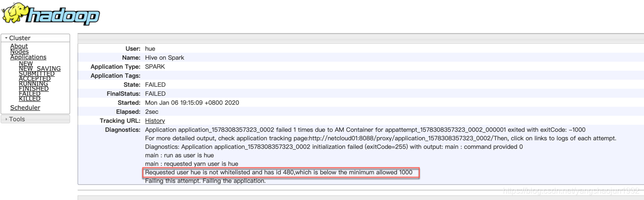Show NEW applications
The width and height of the screenshot is (644, 200).
(x=25, y=64)
